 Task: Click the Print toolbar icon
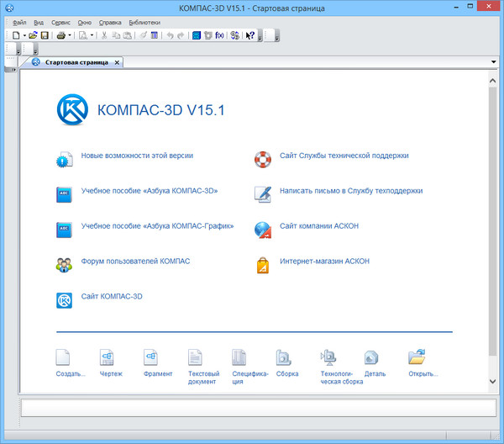tap(60, 35)
